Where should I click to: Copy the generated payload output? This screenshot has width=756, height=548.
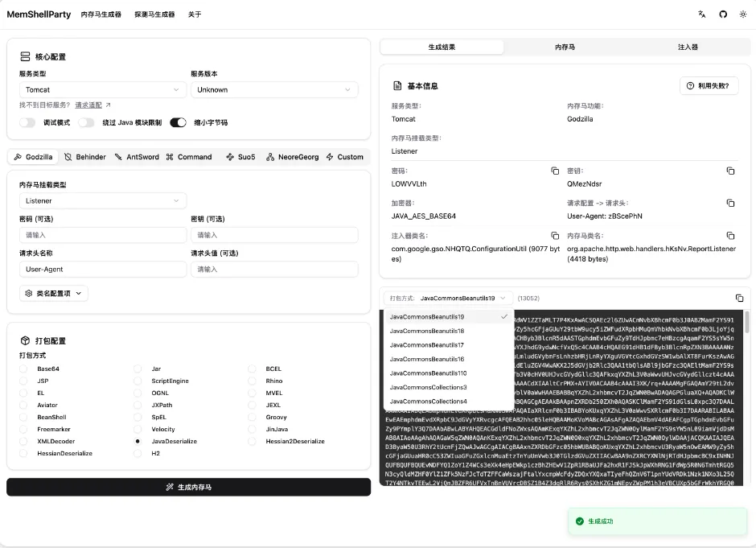tap(739, 298)
